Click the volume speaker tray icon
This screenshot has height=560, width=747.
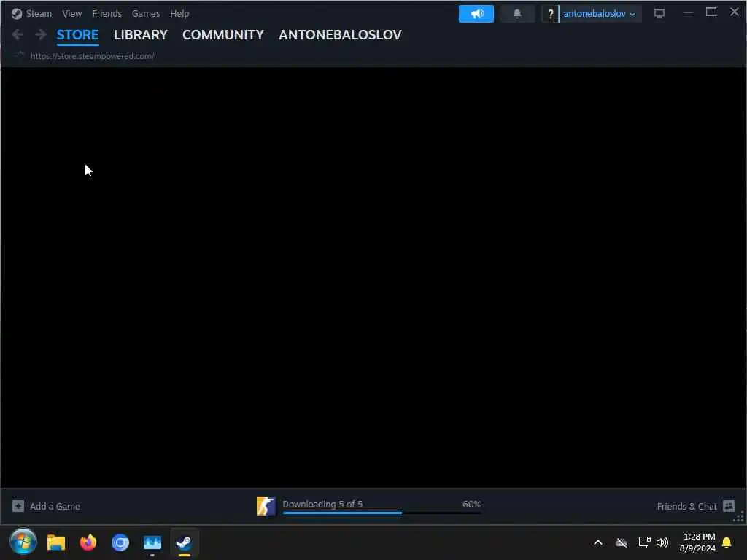click(662, 542)
